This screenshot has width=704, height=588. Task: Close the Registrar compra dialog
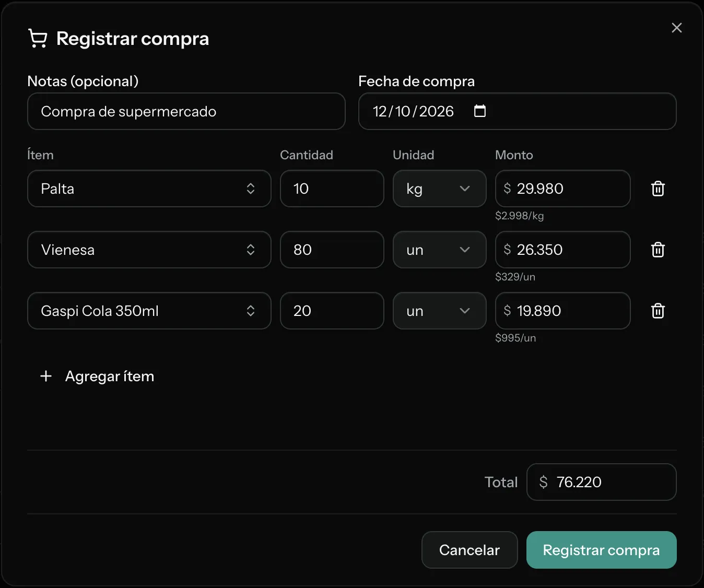coord(676,28)
